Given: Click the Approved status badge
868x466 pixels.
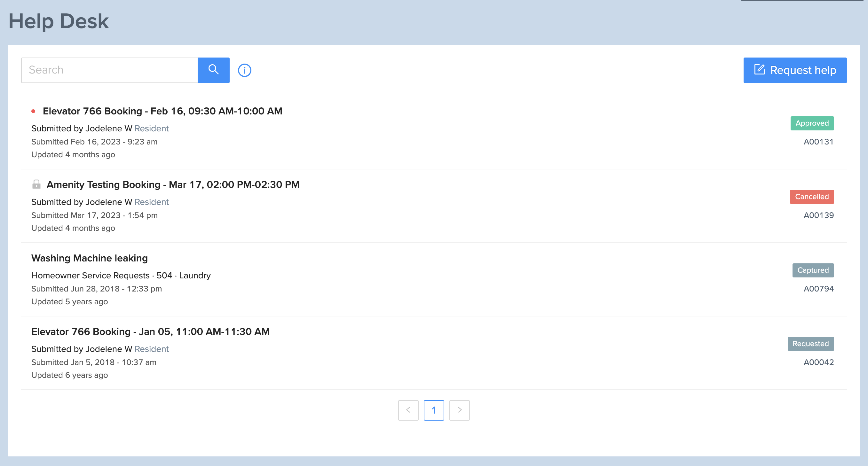Looking at the screenshot, I should 812,123.
